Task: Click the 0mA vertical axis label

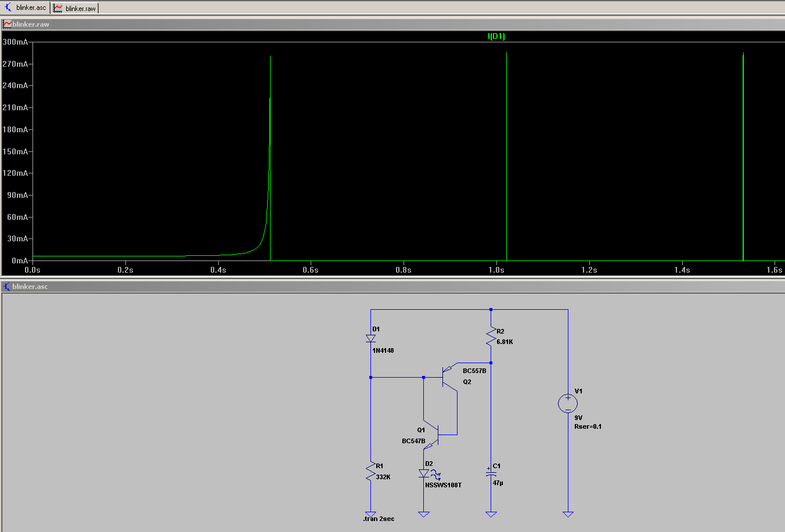Action: (20, 260)
